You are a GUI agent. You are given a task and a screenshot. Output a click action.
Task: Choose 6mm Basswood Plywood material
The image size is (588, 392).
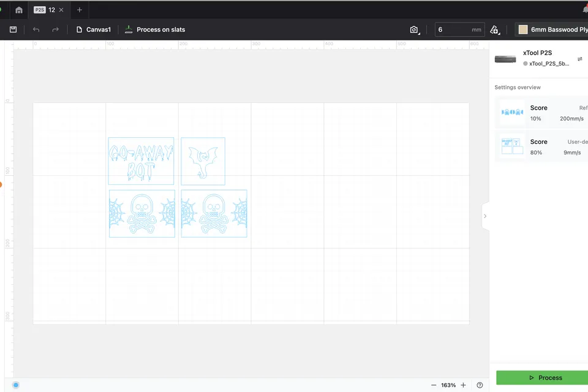[551, 29]
